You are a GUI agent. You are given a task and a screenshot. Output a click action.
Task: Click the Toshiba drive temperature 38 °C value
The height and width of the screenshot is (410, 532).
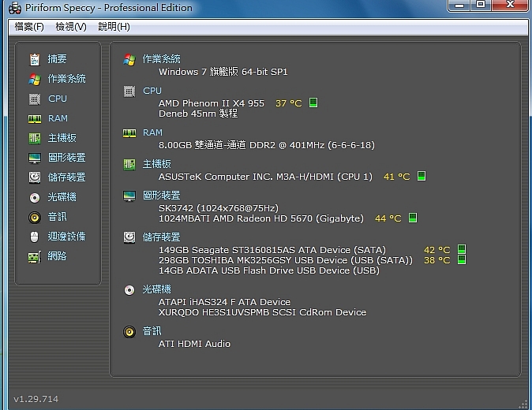coord(437,260)
